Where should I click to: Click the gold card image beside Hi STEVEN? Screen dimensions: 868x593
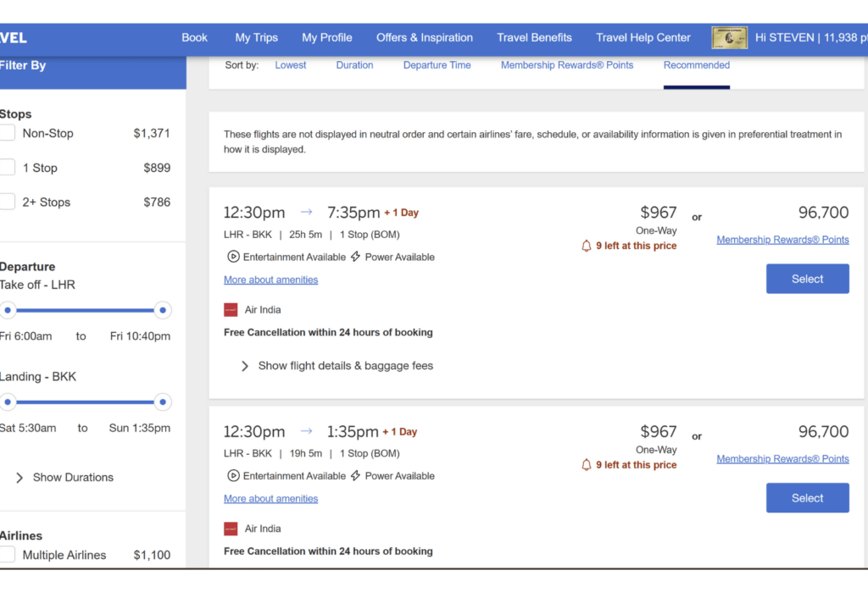[x=729, y=37]
